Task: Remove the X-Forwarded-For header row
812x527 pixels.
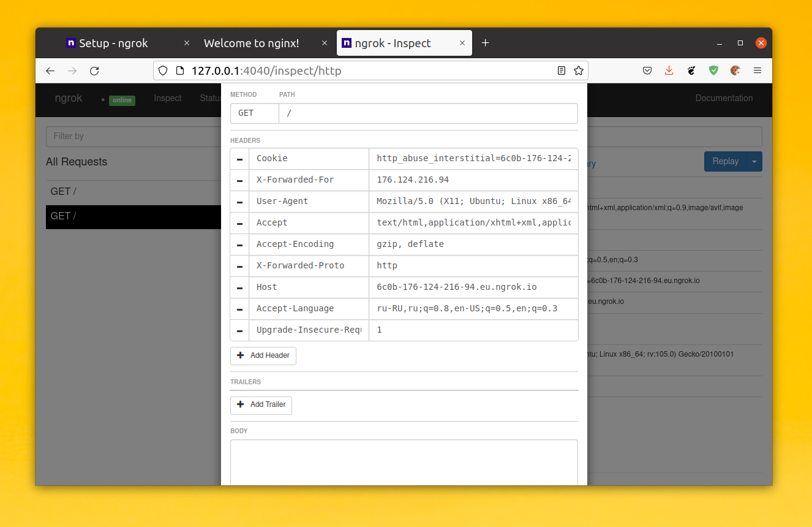Action: pyautogui.click(x=239, y=180)
